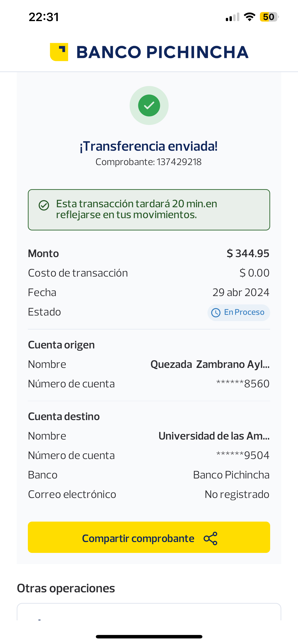Viewport: 298px width, 644px height.
Task: Tap the home indicator bar
Action: pos(149,637)
